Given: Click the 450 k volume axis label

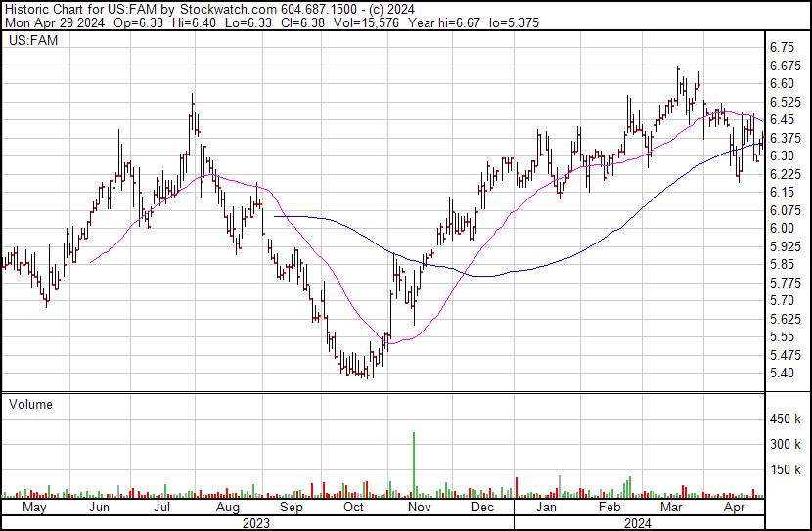Looking at the screenshot, I should (783, 420).
